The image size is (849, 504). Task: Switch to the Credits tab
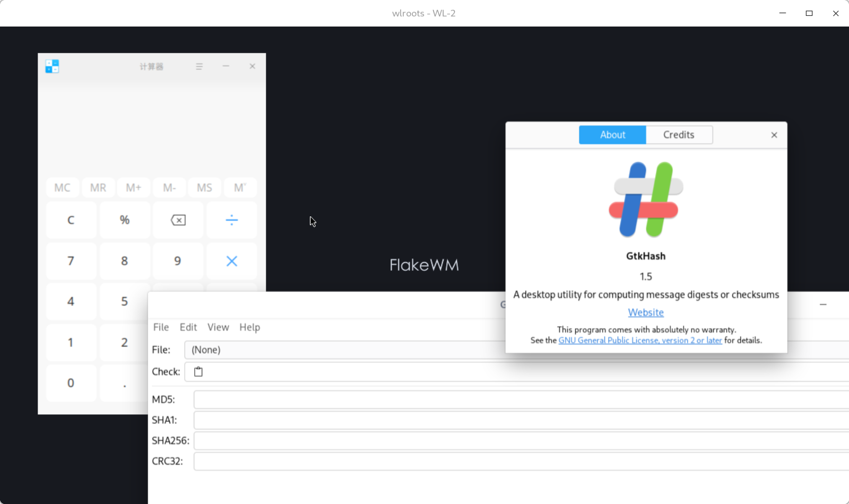coord(679,135)
